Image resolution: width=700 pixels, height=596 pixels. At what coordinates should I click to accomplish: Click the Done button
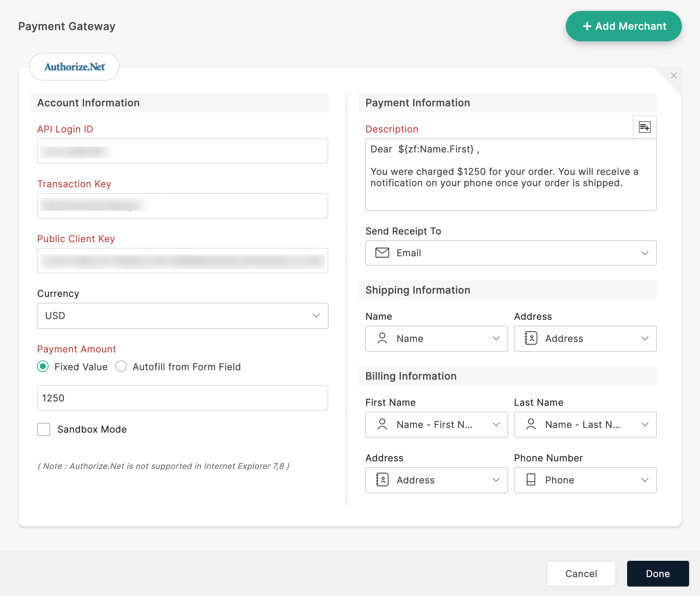[x=658, y=573]
